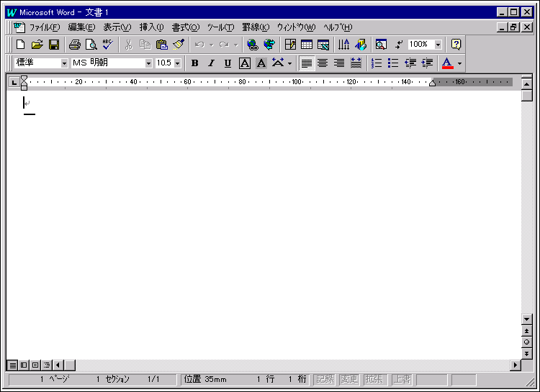Expand the 標準 style dropdown
Screen dimensions: 540x392
tap(64, 63)
